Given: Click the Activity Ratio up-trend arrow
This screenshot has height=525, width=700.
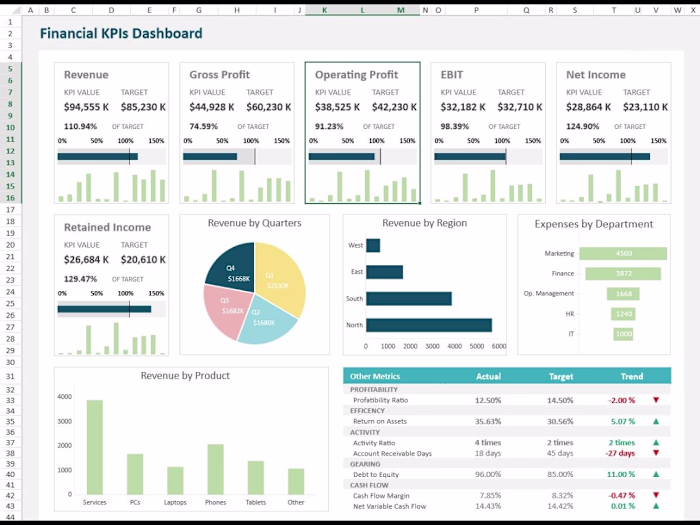Looking at the screenshot, I should pos(656,442).
